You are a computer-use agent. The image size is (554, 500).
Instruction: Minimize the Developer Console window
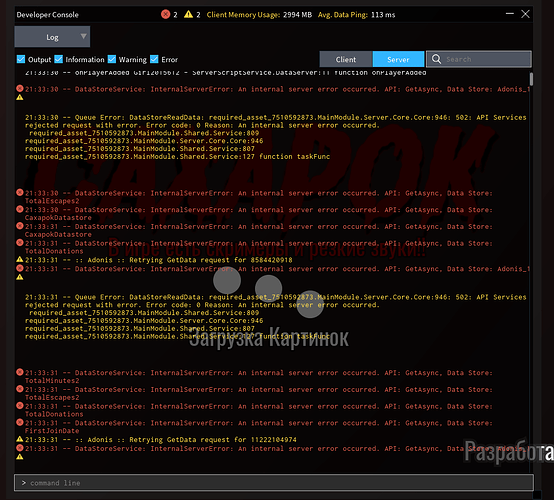(x=509, y=14)
